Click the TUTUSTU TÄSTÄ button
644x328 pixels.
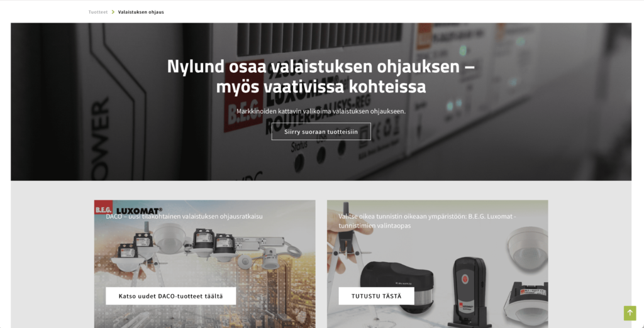376,295
